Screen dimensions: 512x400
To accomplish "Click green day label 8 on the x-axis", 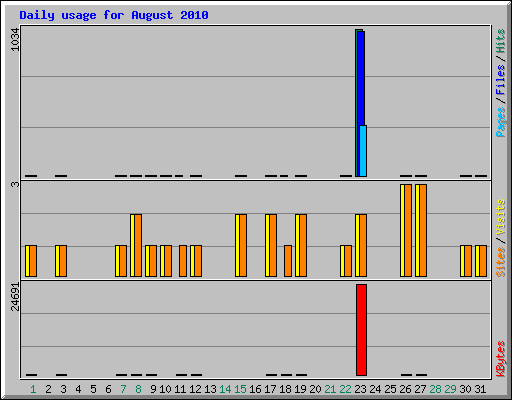I will tap(138, 389).
